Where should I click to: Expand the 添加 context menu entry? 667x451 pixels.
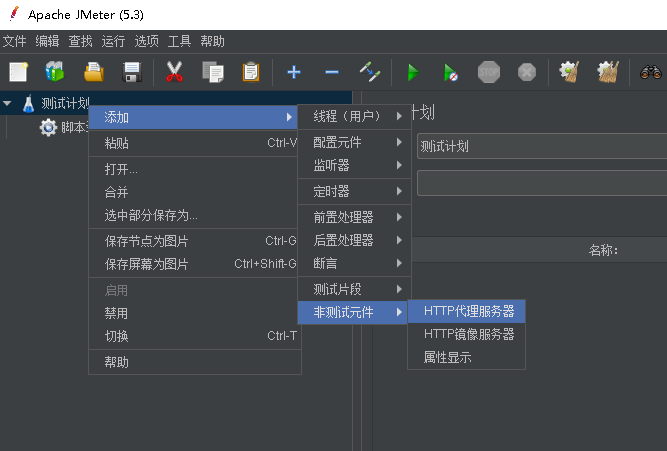193,117
